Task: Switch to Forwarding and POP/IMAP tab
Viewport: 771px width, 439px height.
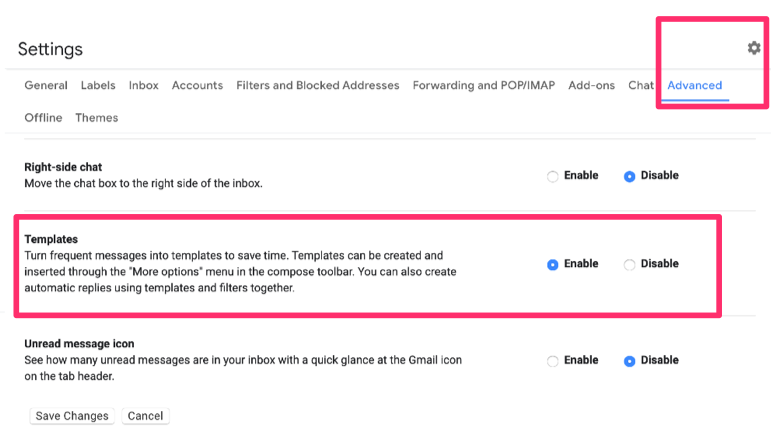Action: click(x=484, y=85)
